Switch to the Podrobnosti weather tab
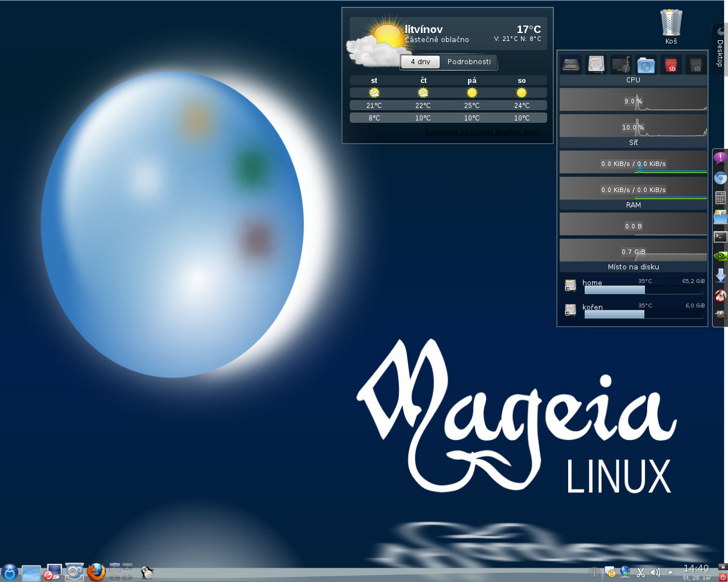728x582 pixels. click(x=469, y=61)
